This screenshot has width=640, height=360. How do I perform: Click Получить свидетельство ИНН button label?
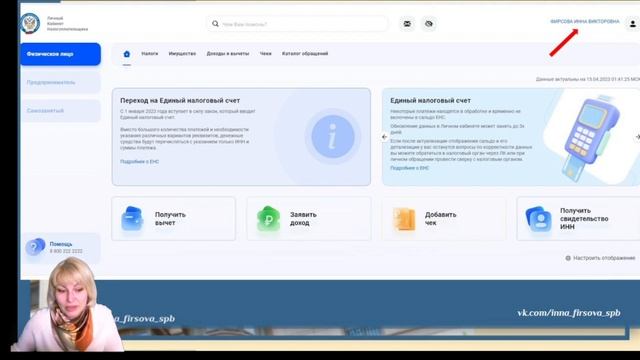point(584,219)
